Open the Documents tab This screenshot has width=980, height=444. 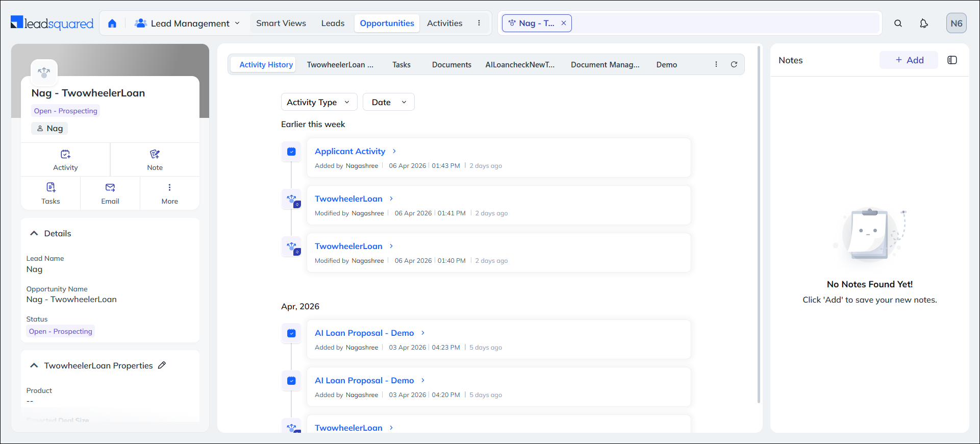[451, 65]
